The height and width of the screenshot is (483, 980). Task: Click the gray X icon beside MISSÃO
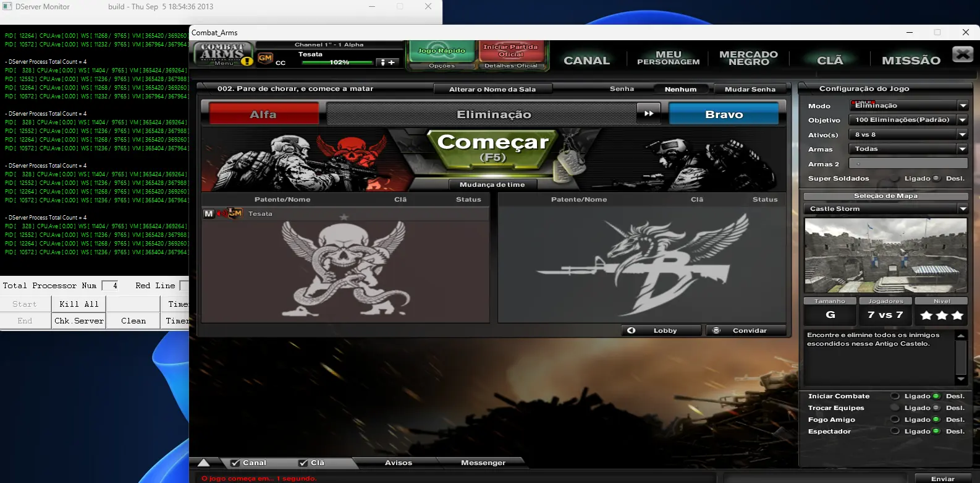963,54
